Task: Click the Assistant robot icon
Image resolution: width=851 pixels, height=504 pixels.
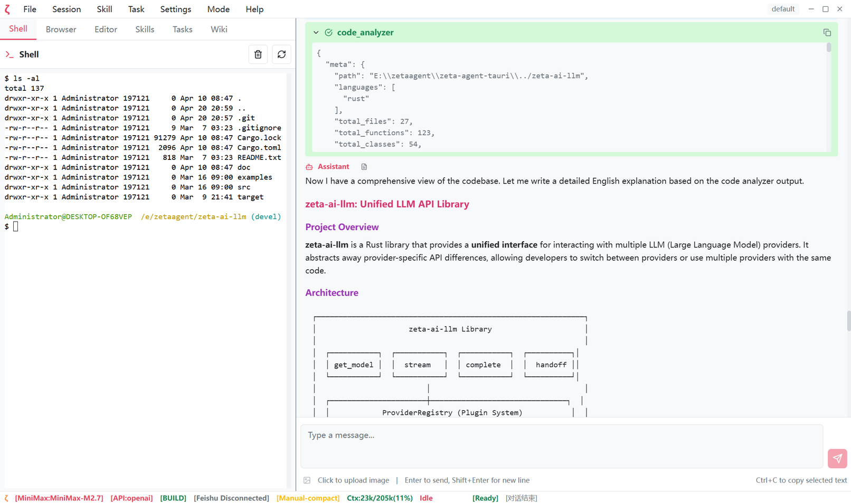Action: 309,166
